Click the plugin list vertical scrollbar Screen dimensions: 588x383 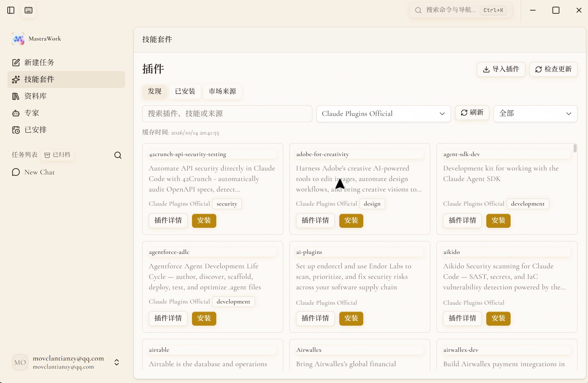tap(575, 148)
